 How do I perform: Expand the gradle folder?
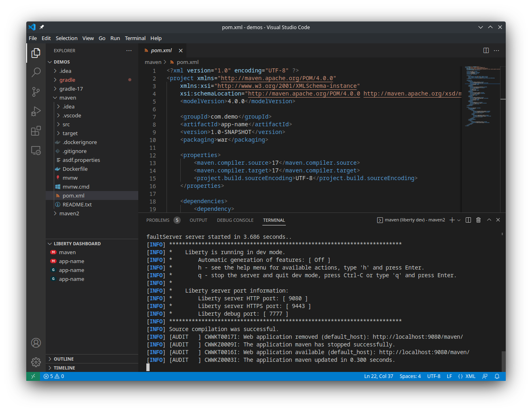tap(92, 80)
